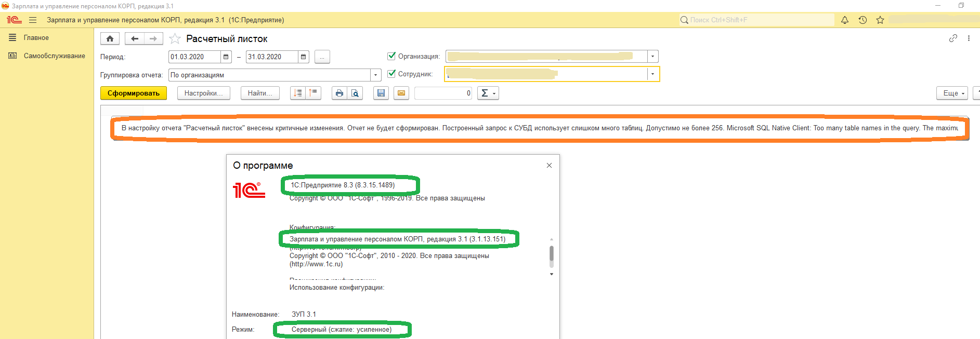
Task: Add Расчетный листок to favorites star
Action: pos(175,39)
